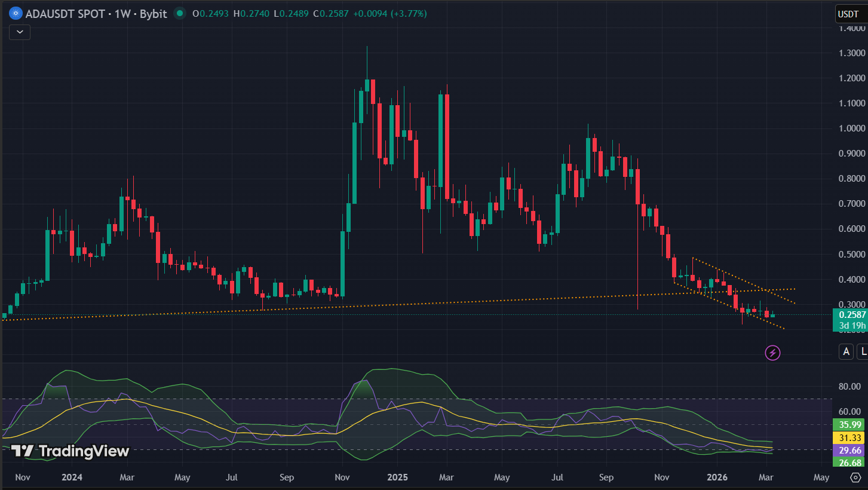Expand the legend chevron under ADAUSDT
The width and height of the screenshot is (868, 490).
[19, 32]
